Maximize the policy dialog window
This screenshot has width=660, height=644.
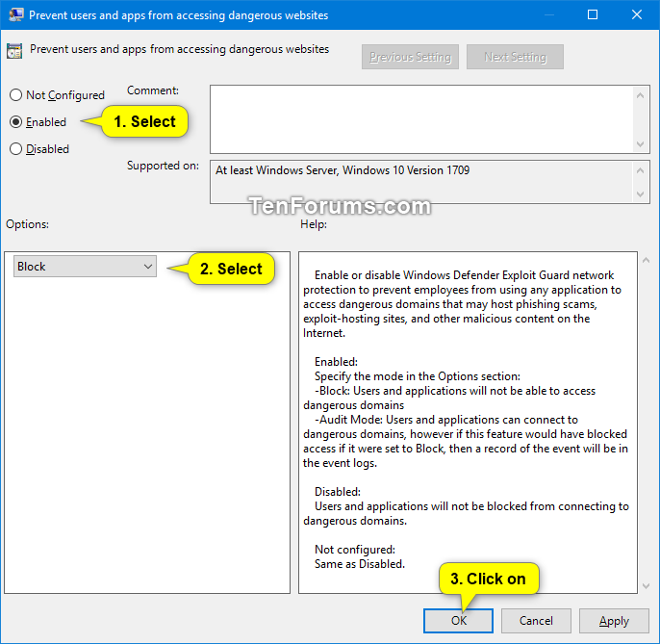pyautogui.click(x=593, y=14)
